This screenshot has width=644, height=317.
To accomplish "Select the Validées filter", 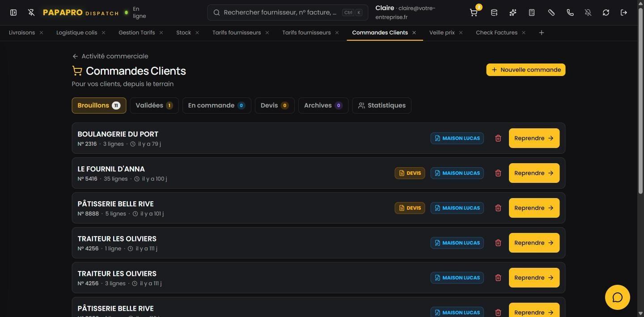I will [x=154, y=106].
